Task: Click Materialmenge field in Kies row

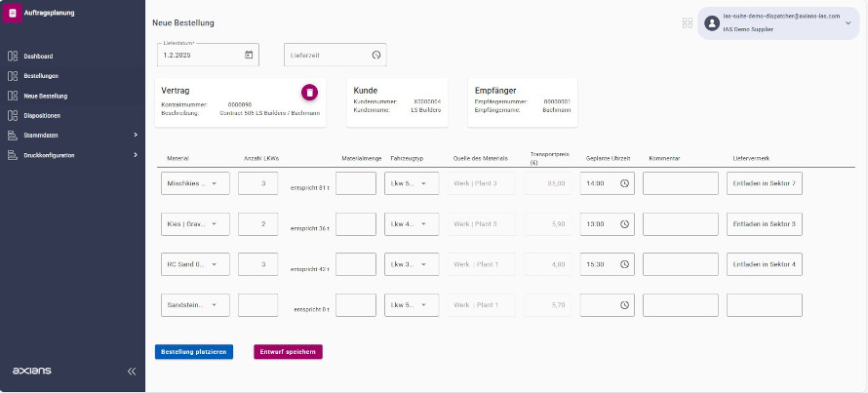Action: click(356, 224)
